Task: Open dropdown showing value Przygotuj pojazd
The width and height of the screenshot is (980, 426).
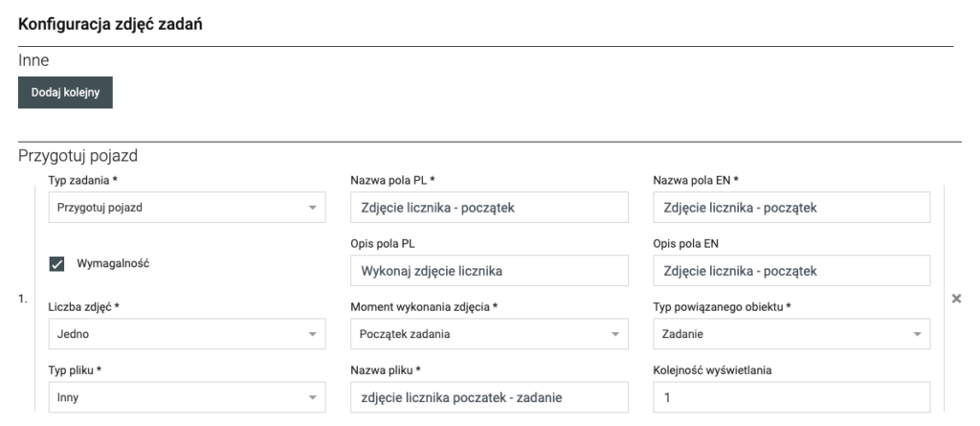Action: pyautogui.click(x=172, y=208)
